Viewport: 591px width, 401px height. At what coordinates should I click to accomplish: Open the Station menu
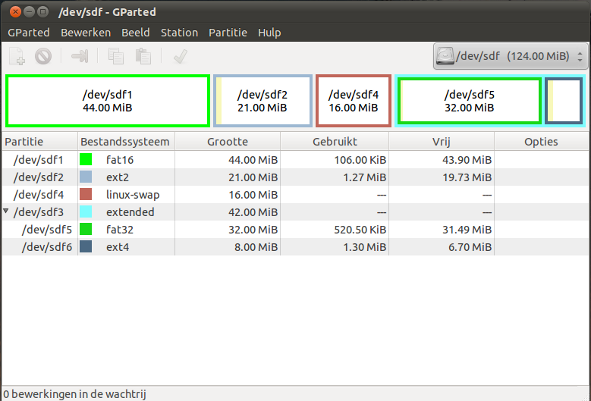(179, 33)
